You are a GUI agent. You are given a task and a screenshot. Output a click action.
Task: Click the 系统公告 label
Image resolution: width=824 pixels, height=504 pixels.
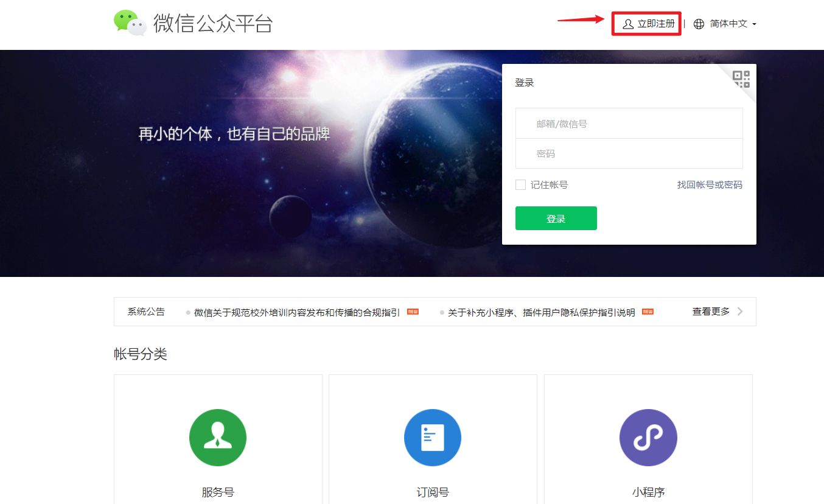(146, 312)
